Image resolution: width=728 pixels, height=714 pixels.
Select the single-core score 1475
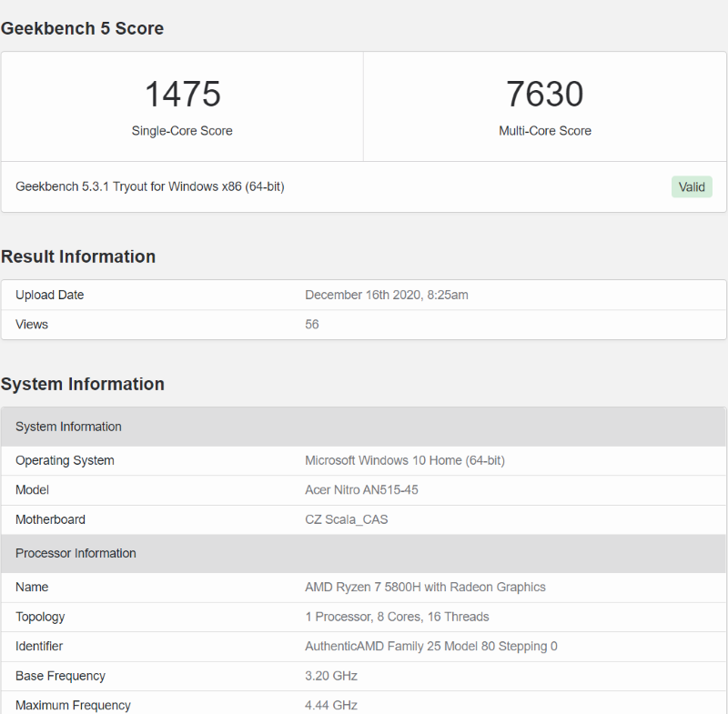tap(183, 95)
